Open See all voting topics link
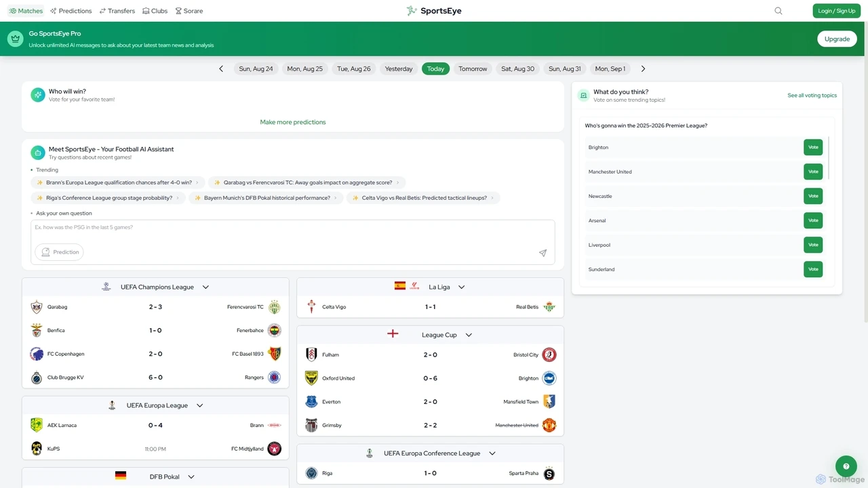 [812, 96]
